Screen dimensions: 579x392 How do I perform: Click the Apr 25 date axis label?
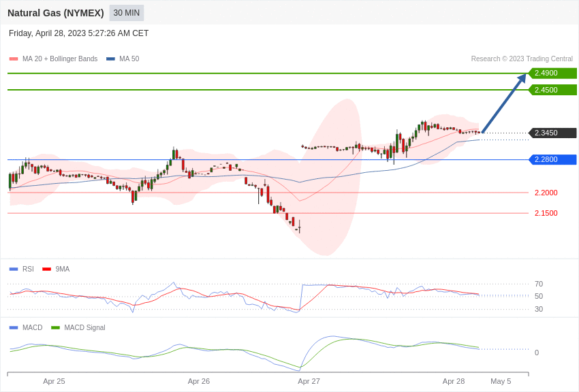[x=54, y=381]
